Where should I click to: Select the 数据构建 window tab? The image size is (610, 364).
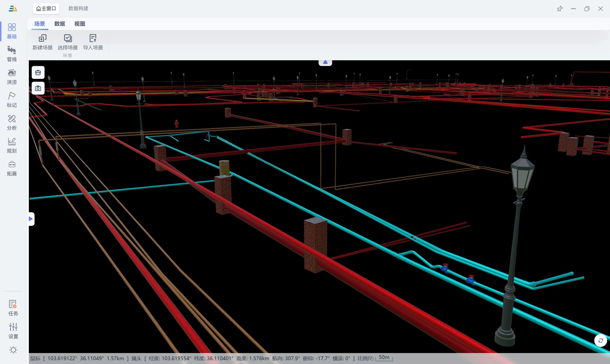[78, 9]
